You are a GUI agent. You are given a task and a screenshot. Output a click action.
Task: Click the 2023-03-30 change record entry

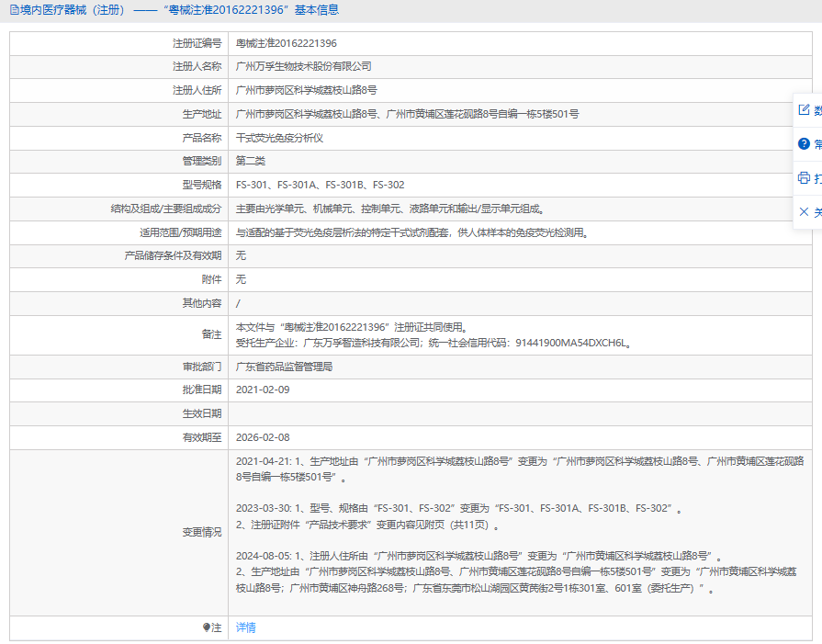pyautogui.click(x=459, y=508)
